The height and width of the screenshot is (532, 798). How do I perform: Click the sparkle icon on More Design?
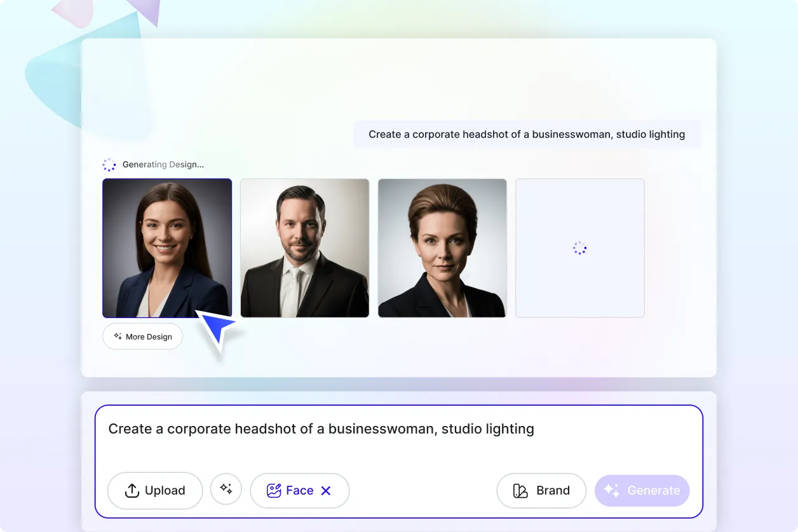[x=117, y=336]
